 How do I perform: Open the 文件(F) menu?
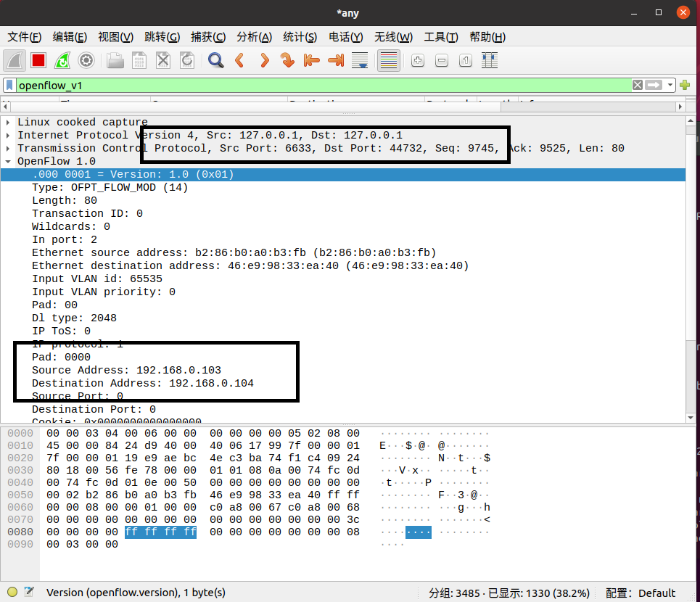click(x=25, y=37)
